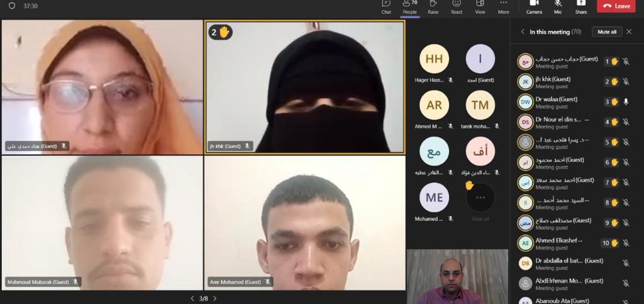Open the Chat panel
The width and height of the screenshot is (644, 304).
pos(386,6)
